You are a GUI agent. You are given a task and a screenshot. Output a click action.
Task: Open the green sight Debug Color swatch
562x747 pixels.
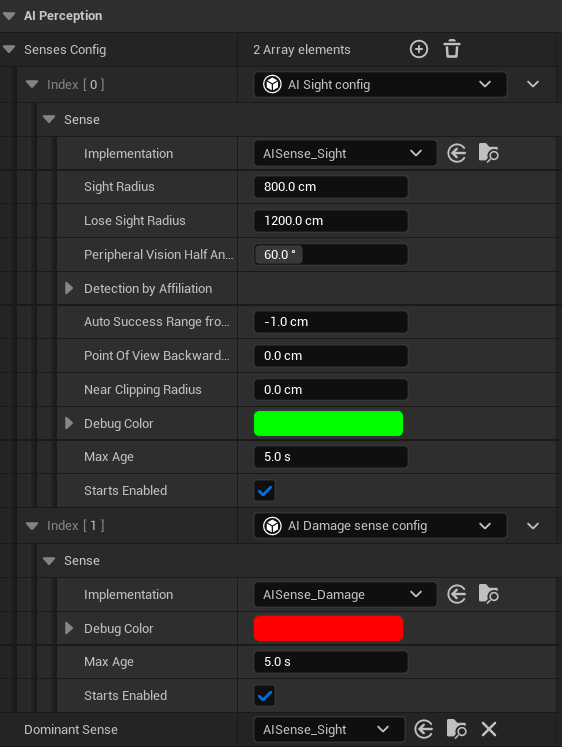[x=328, y=423]
